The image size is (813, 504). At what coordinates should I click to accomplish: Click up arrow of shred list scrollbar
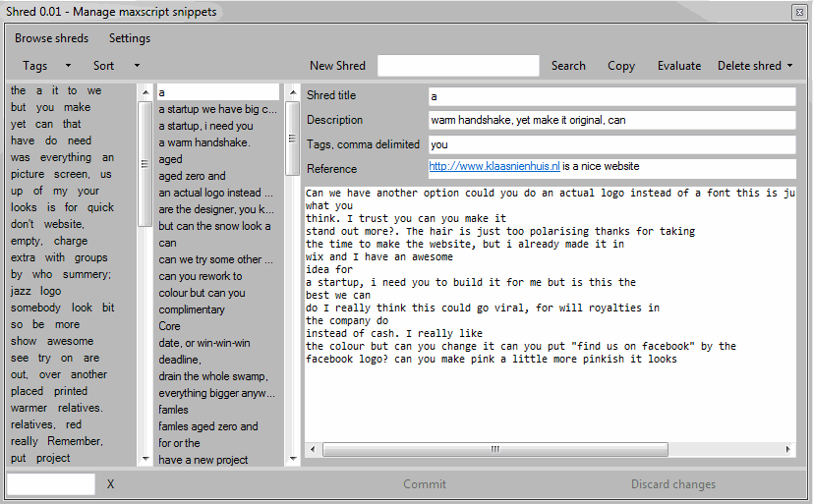[x=293, y=92]
